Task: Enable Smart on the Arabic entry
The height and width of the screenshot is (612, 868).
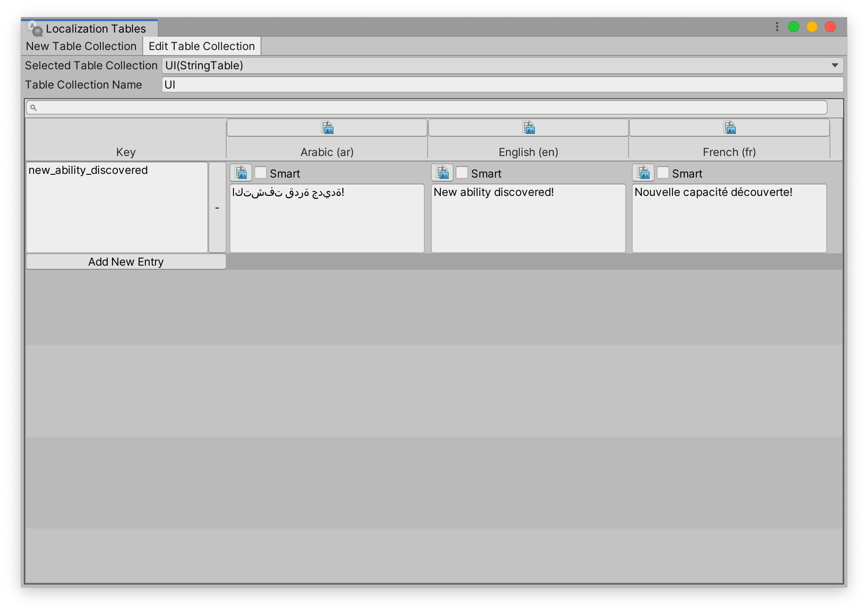Action: click(x=260, y=172)
